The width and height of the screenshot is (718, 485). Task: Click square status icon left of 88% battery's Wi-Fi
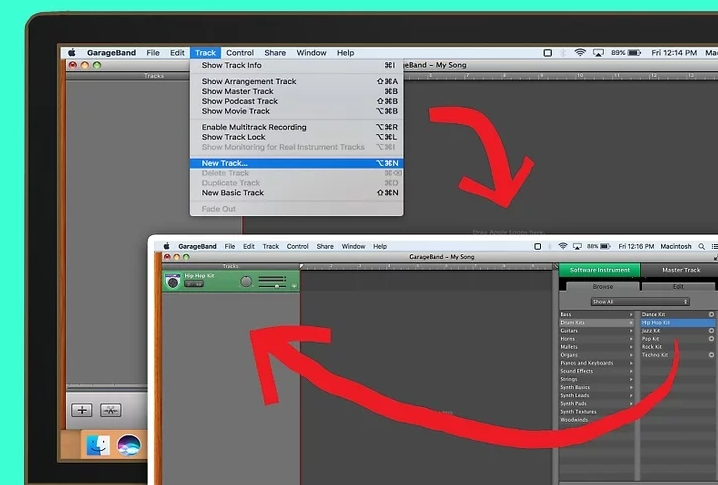coord(538,246)
